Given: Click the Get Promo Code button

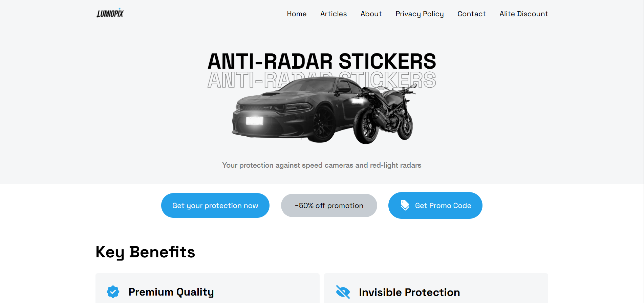Looking at the screenshot, I should click(435, 205).
